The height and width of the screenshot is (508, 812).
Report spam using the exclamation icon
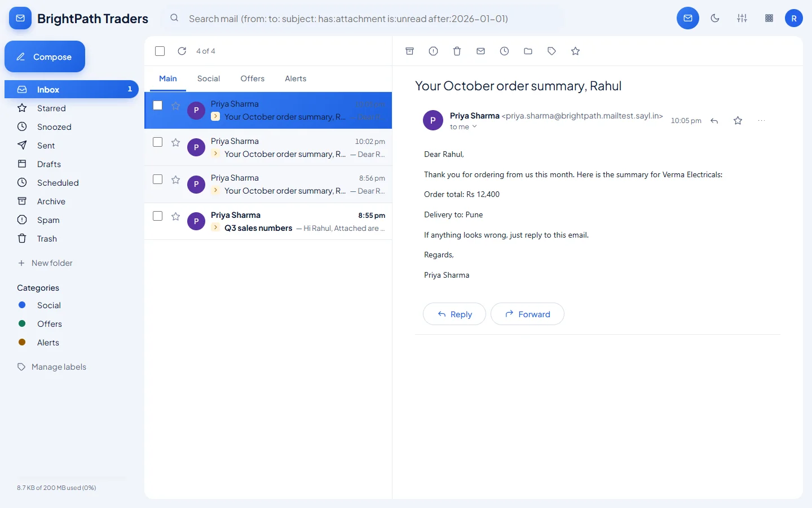coord(434,51)
